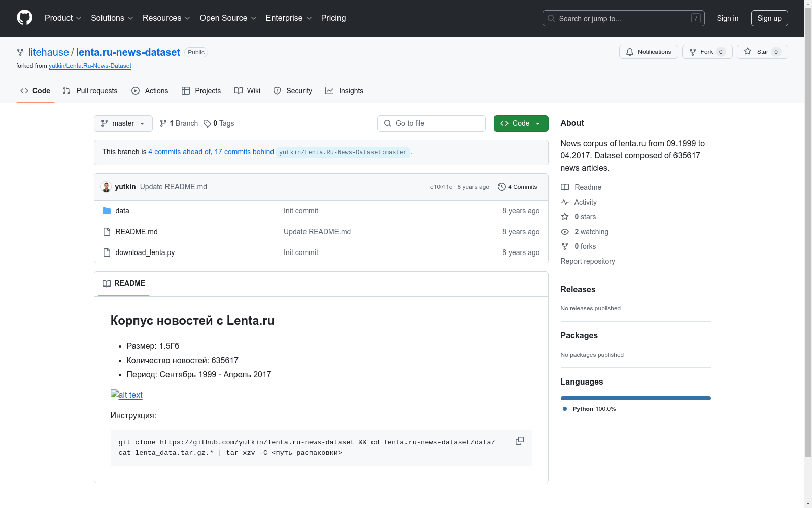Click the Notifications button
The height and width of the screenshot is (508, 812).
pos(649,52)
